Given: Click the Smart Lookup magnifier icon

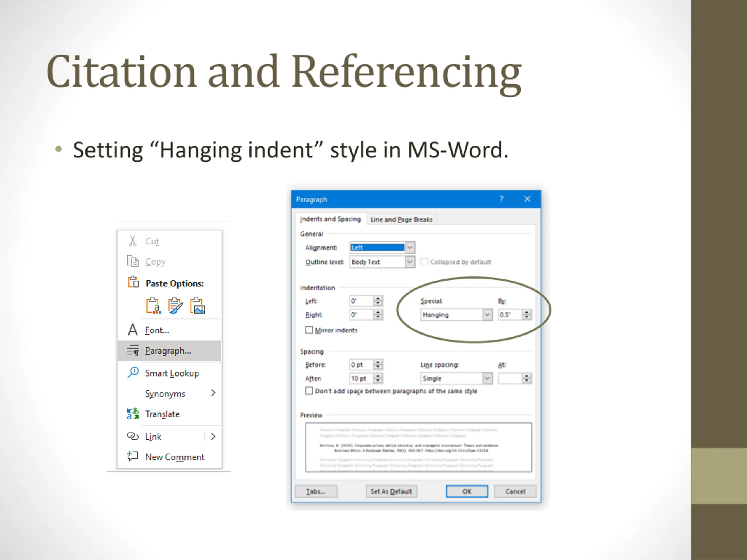Looking at the screenshot, I should click(x=133, y=373).
